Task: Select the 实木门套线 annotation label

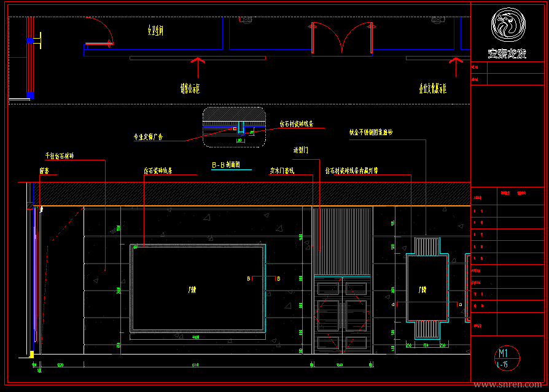Action: 282,171
